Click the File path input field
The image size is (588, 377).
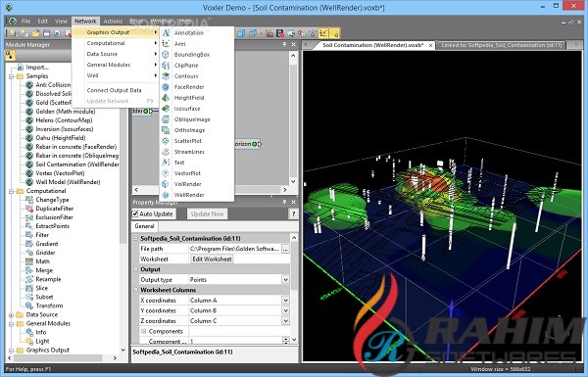point(235,249)
